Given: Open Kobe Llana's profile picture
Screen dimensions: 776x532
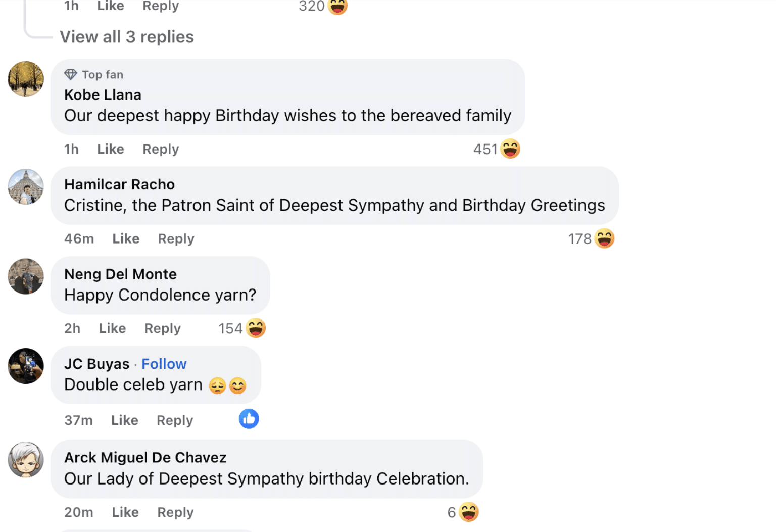Looking at the screenshot, I should (x=26, y=79).
